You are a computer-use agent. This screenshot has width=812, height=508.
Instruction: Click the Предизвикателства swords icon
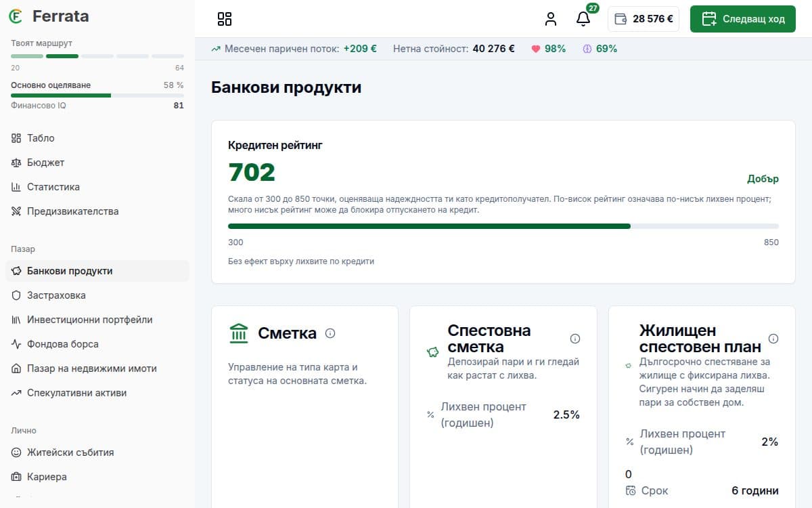coord(16,211)
